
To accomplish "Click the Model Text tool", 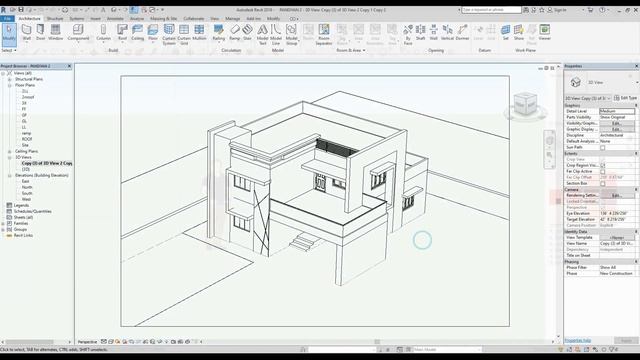I will (x=262, y=34).
